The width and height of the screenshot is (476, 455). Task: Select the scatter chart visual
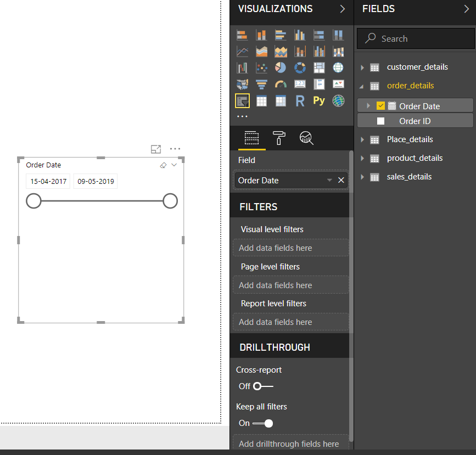pos(261,68)
